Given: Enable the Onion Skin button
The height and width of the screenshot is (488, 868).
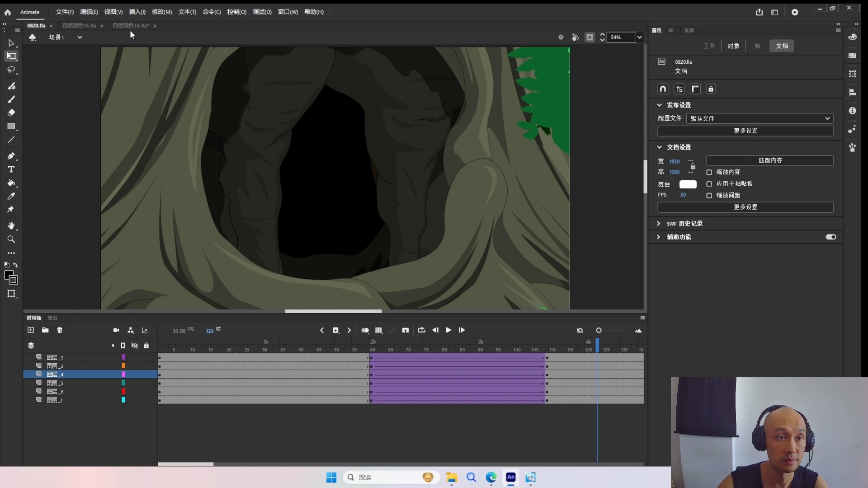Looking at the screenshot, I should pyautogui.click(x=365, y=330).
